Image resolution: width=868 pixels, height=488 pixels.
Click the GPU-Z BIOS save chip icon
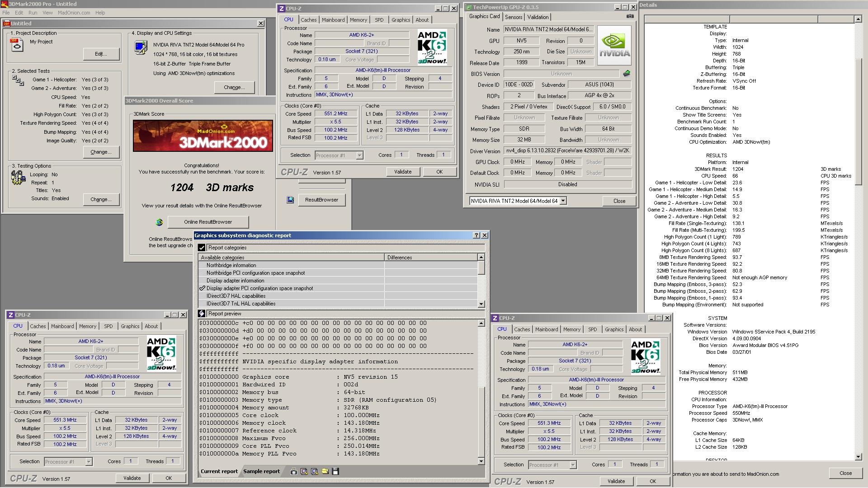627,73
